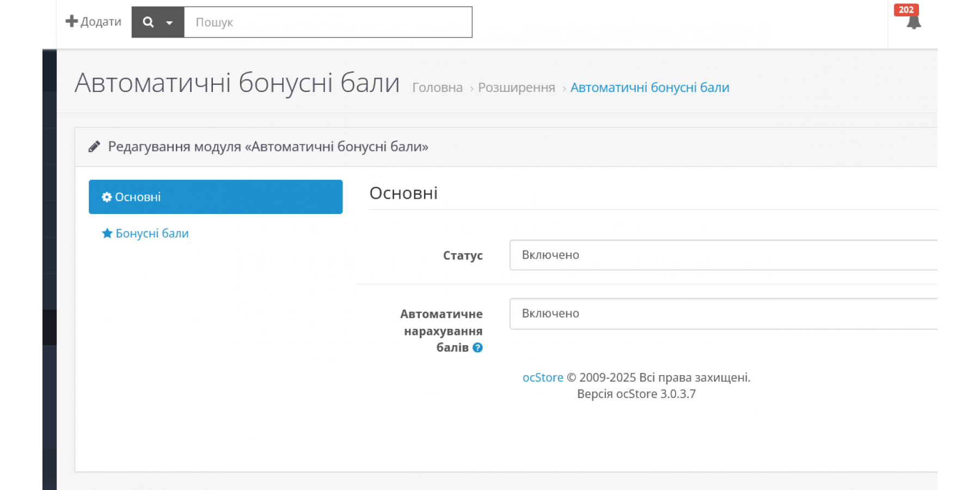The width and height of the screenshot is (980, 490).
Task: Click the Основні section heading
Action: pos(403,193)
